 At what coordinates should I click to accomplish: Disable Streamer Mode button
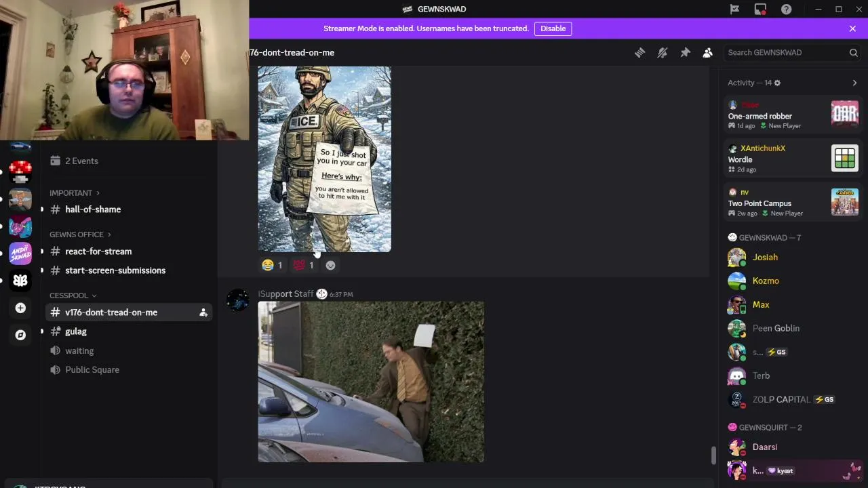pyautogui.click(x=553, y=28)
